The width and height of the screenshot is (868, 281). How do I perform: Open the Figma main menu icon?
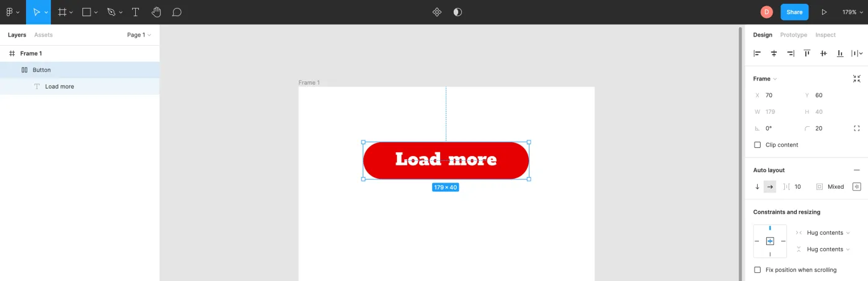tap(12, 12)
